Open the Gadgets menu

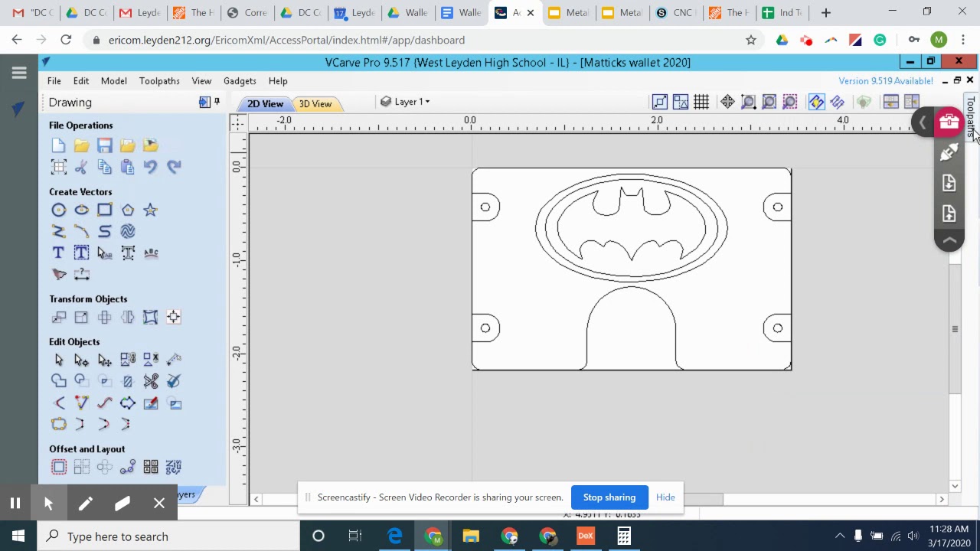pos(240,81)
